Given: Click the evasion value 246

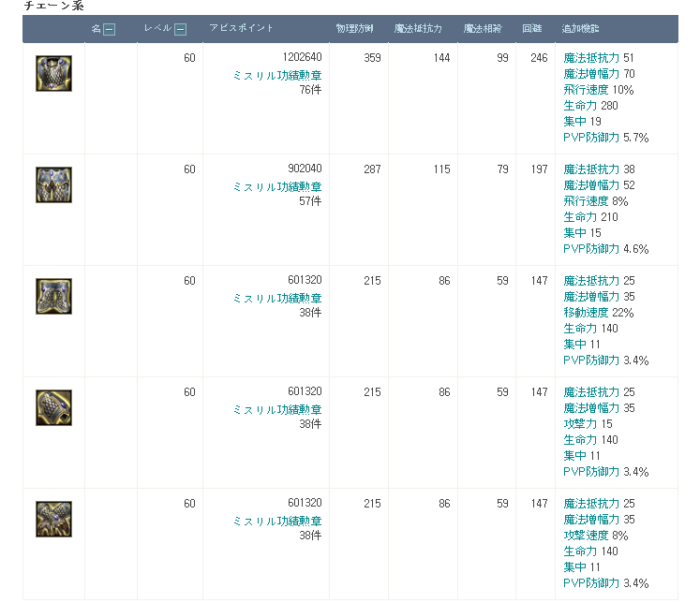Looking at the screenshot, I should click(539, 58).
